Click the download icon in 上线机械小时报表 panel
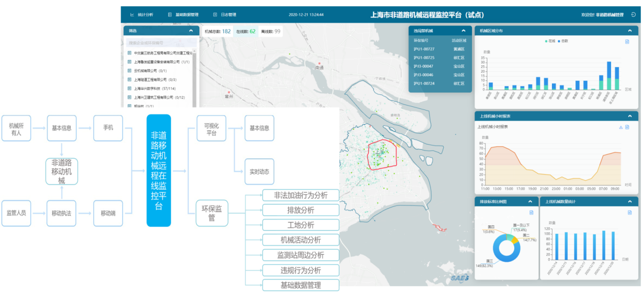Image resolution: width=644 pixels, height=296 pixels. point(621,127)
